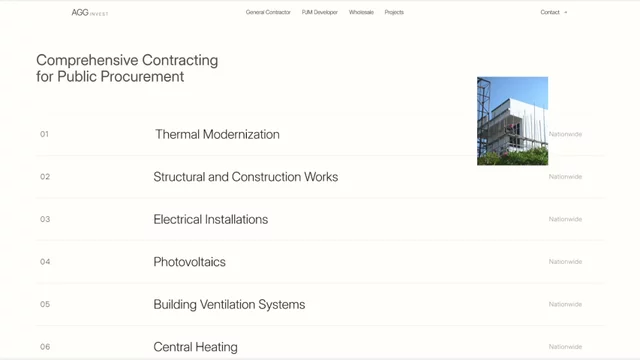The width and height of the screenshot is (640, 360).
Task: Open the Photovoltaics service
Action: click(x=189, y=262)
